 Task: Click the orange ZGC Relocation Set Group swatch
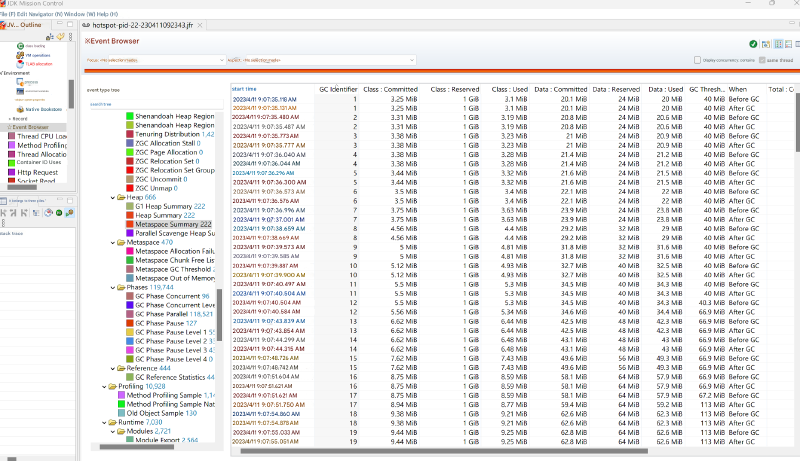point(129,171)
